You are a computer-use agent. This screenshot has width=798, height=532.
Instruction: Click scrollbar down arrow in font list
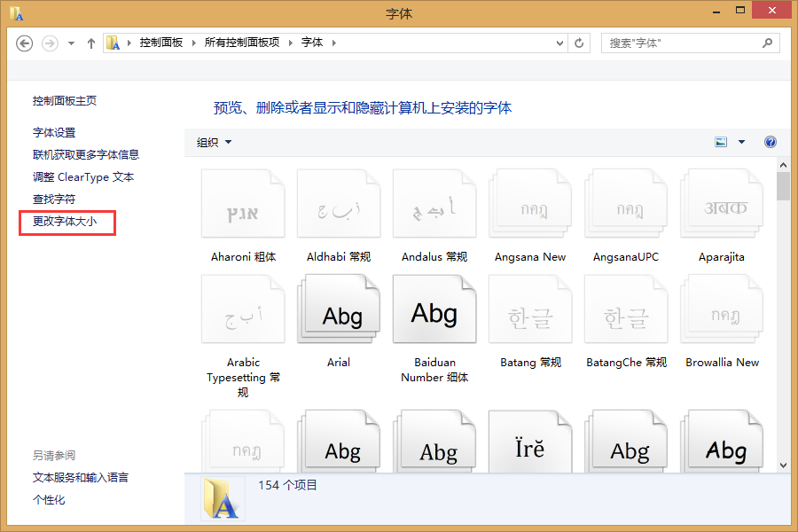coord(783,465)
